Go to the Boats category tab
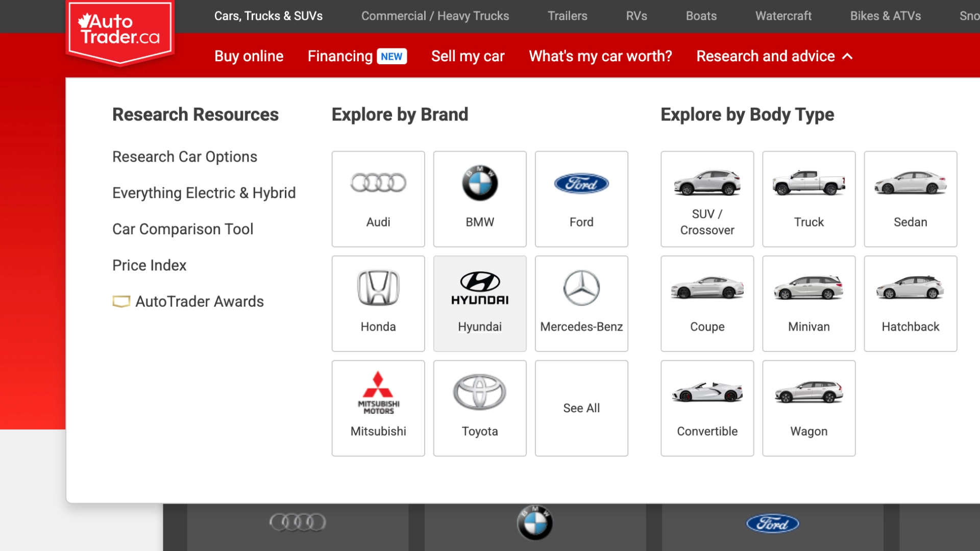The height and width of the screenshot is (551, 980). tap(701, 16)
